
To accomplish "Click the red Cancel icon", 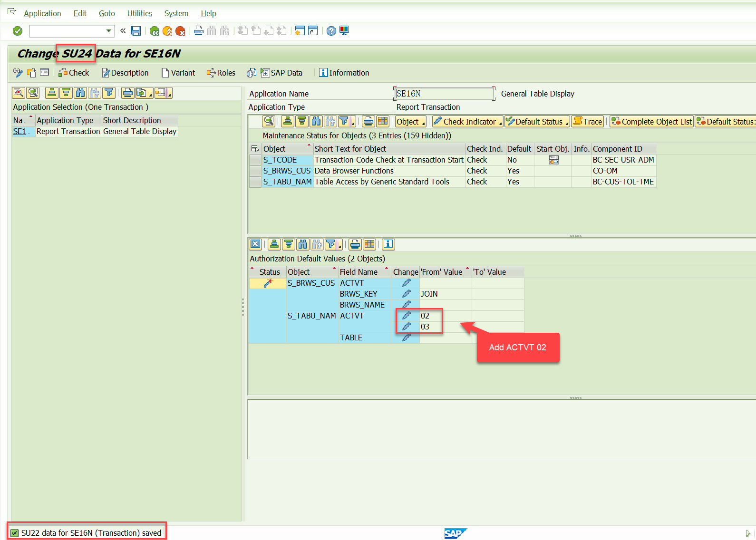I will point(180,31).
